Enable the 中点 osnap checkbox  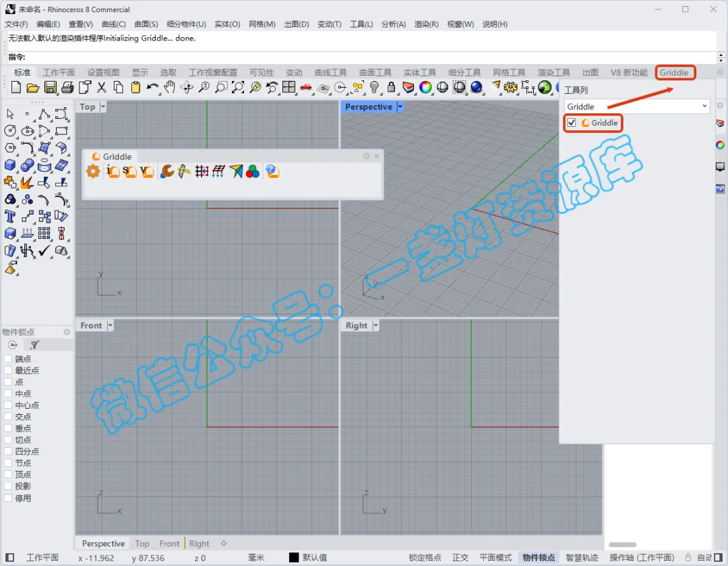tap(8, 393)
